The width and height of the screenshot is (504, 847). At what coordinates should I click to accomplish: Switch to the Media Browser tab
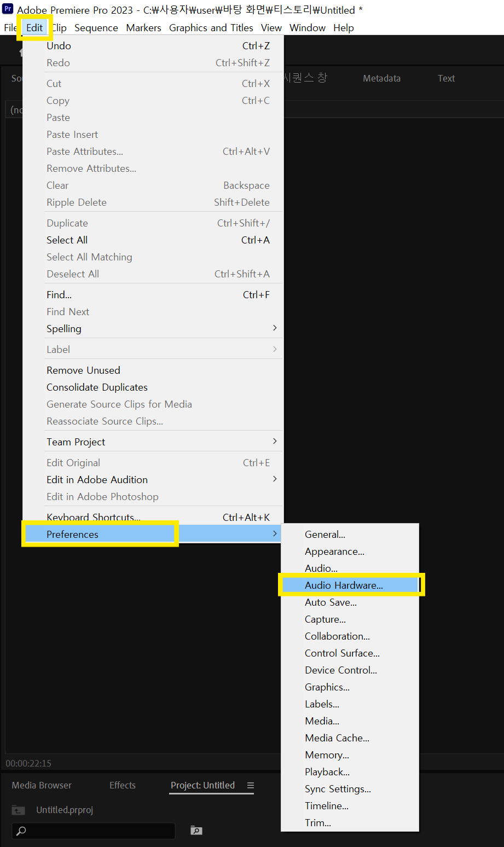pyautogui.click(x=42, y=785)
